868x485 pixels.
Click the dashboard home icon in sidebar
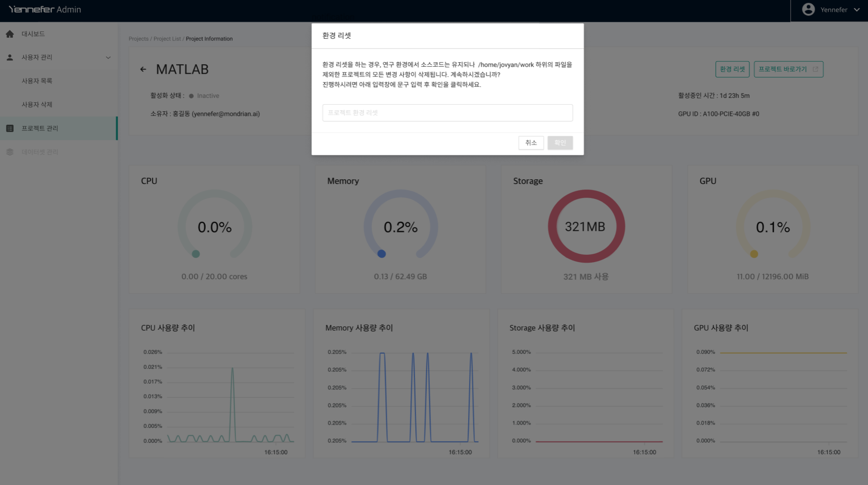pos(10,34)
